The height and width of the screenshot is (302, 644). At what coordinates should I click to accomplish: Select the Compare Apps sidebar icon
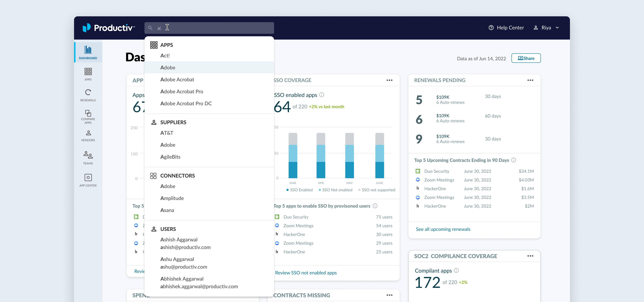pos(88,113)
